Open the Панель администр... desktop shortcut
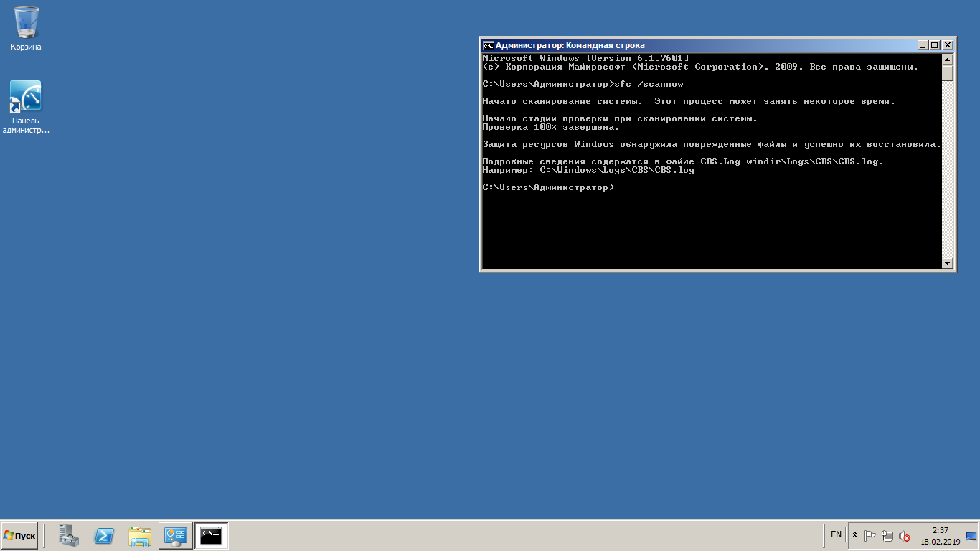Image resolution: width=980 pixels, height=551 pixels. [x=26, y=108]
